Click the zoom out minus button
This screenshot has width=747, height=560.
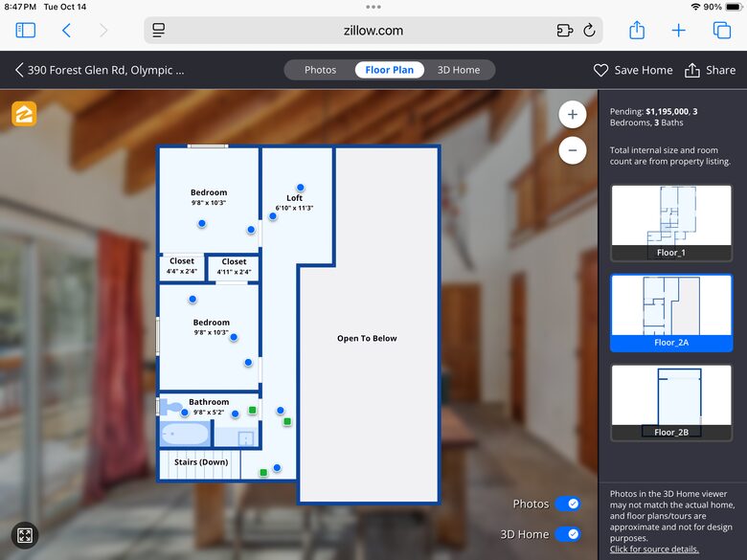point(572,150)
